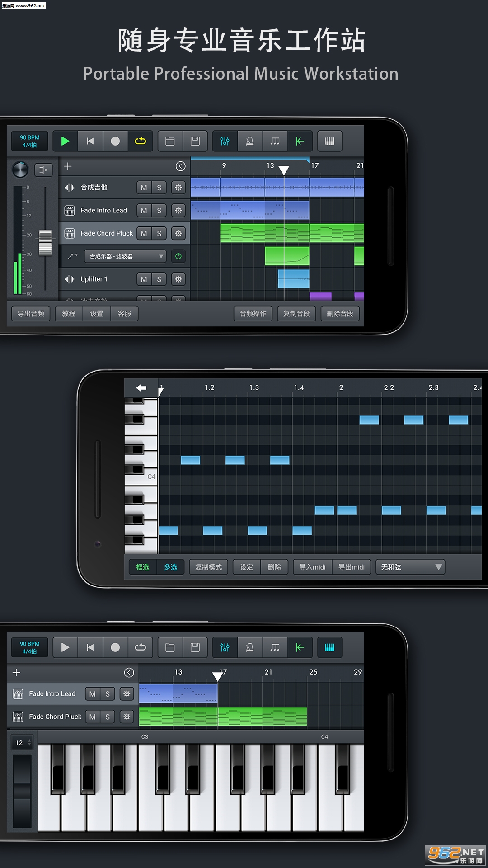The height and width of the screenshot is (868, 488).
Task: Click the 导入midi button
Action: (x=313, y=567)
